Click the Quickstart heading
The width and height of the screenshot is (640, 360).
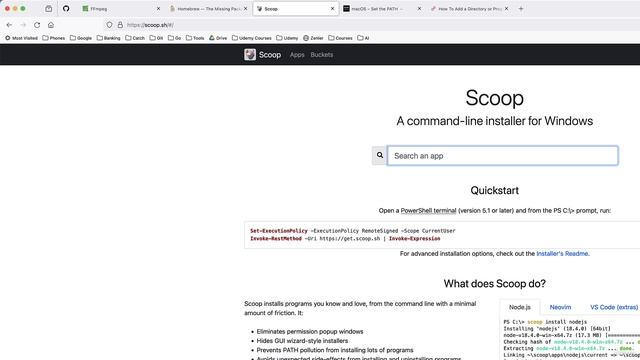pyautogui.click(x=494, y=191)
